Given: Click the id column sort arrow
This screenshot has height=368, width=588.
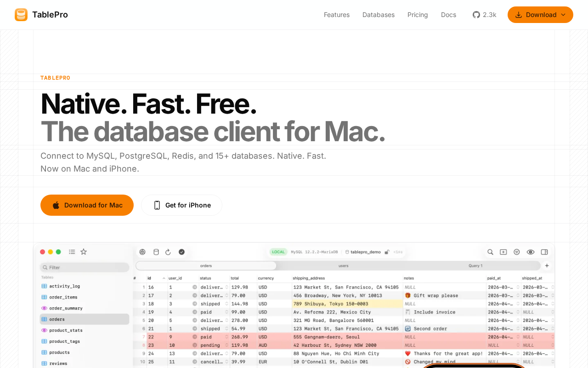Looking at the screenshot, I should click(164, 278).
